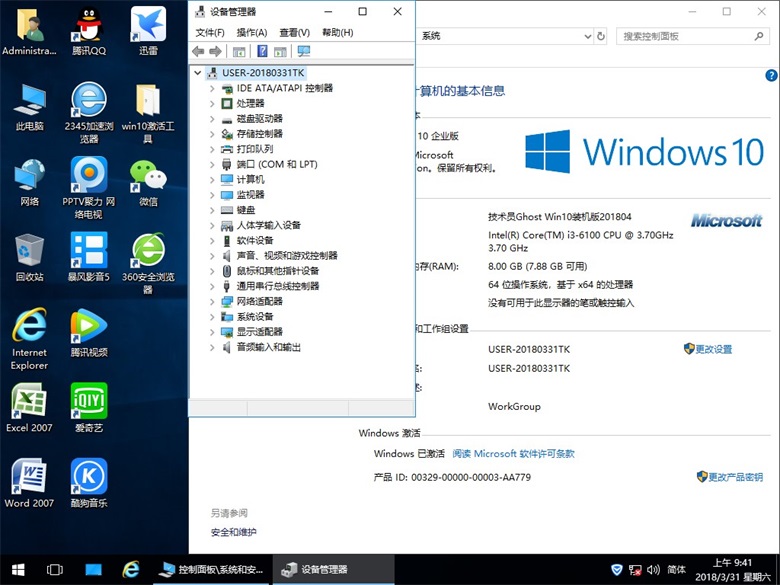Click the Internet Explorer taskbar icon

(x=130, y=569)
